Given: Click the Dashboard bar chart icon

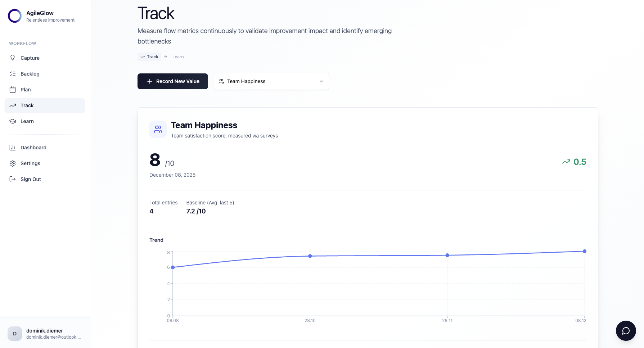Looking at the screenshot, I should 13,148.
